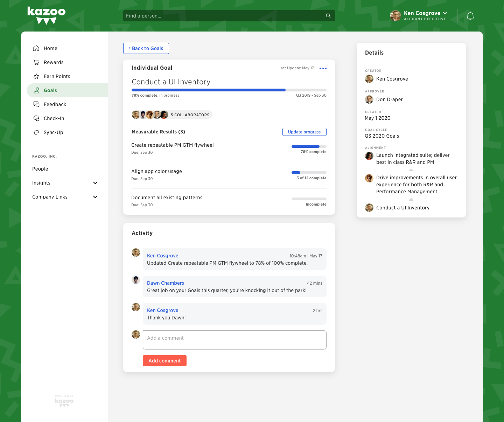504x422 pixels.
Task: Click the first collaborator avatar
Action: pyautogui.click(x=136, y=115)
